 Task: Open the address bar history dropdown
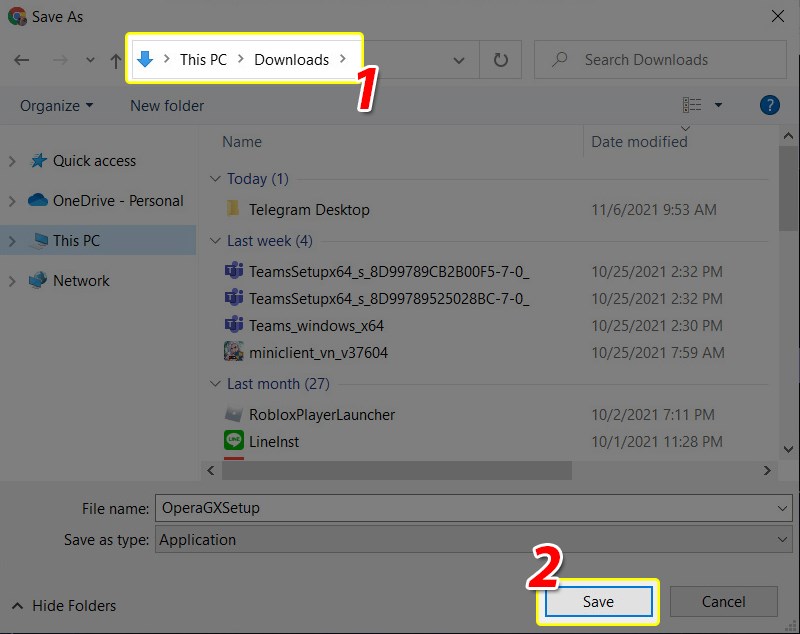[459, 60]
